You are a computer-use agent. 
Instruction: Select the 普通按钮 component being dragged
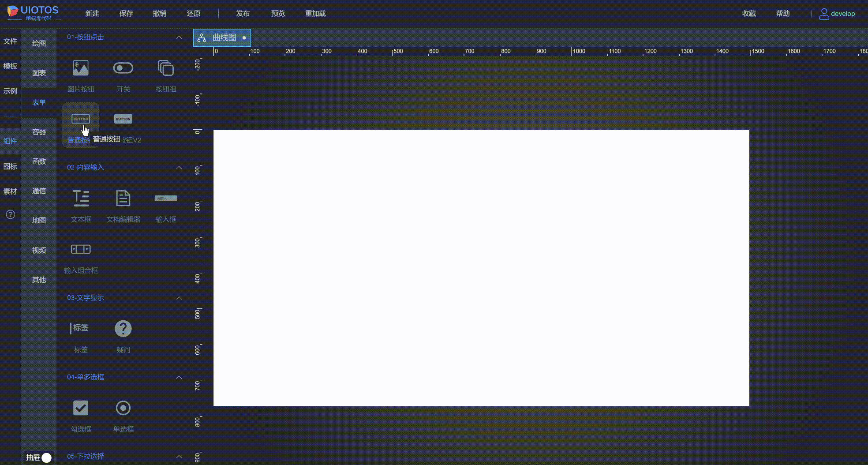point(81,119)
